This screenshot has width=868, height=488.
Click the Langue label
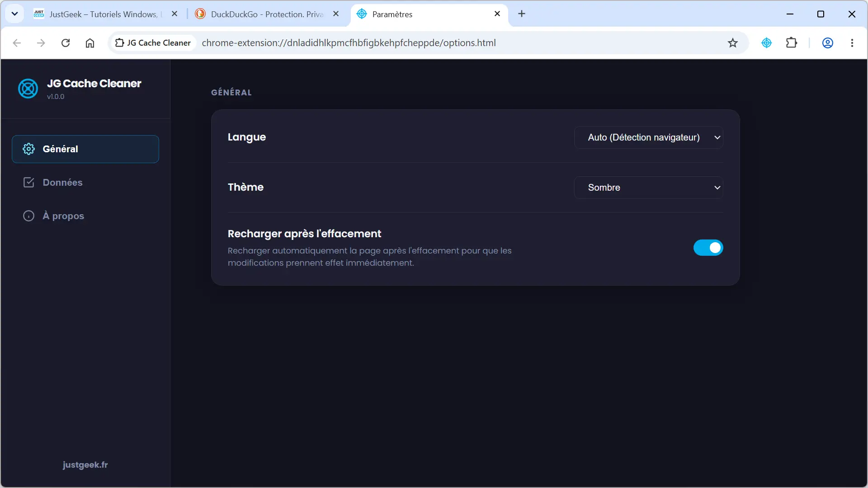247,137
